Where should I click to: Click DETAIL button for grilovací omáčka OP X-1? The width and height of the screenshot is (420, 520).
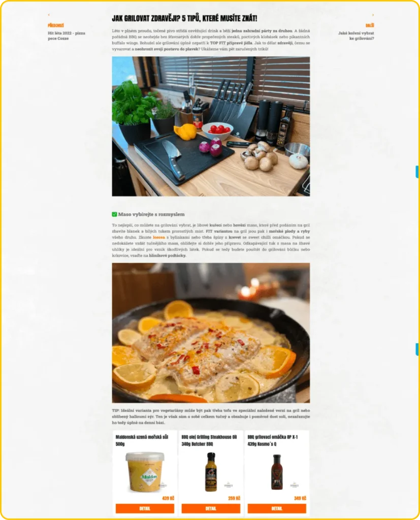(x=277, y=508)
